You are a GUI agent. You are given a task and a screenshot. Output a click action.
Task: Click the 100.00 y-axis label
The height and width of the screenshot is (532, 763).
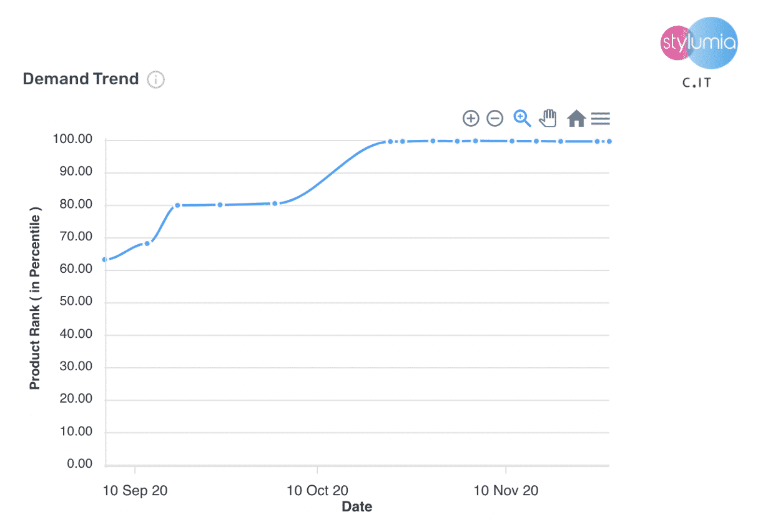coord(73,140)
